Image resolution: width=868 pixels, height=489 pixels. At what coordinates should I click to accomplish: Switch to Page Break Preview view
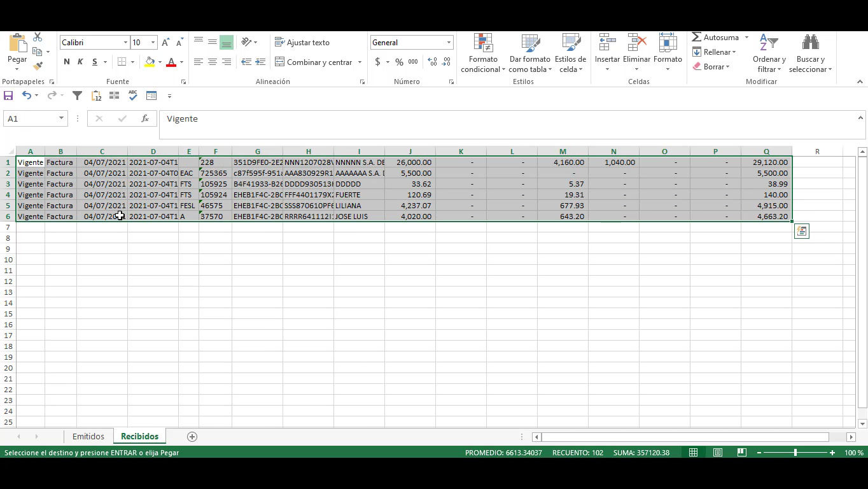[x=741, y=452]
